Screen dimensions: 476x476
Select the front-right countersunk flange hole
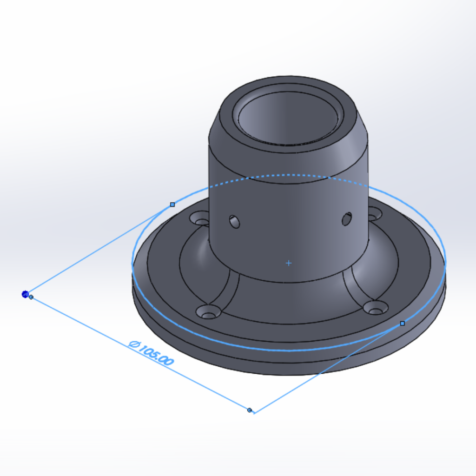375,308
